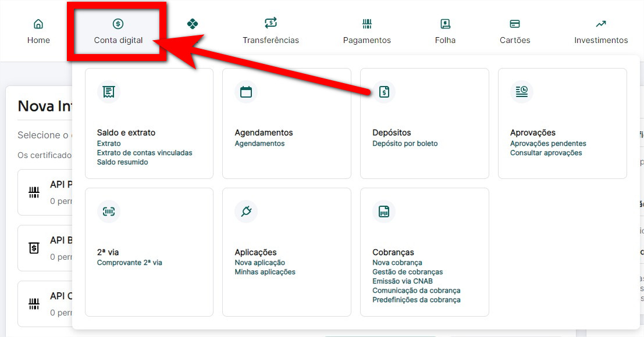Go to Home in the top navigation
The image size is (644, 337).
click(x=38, y=31)
